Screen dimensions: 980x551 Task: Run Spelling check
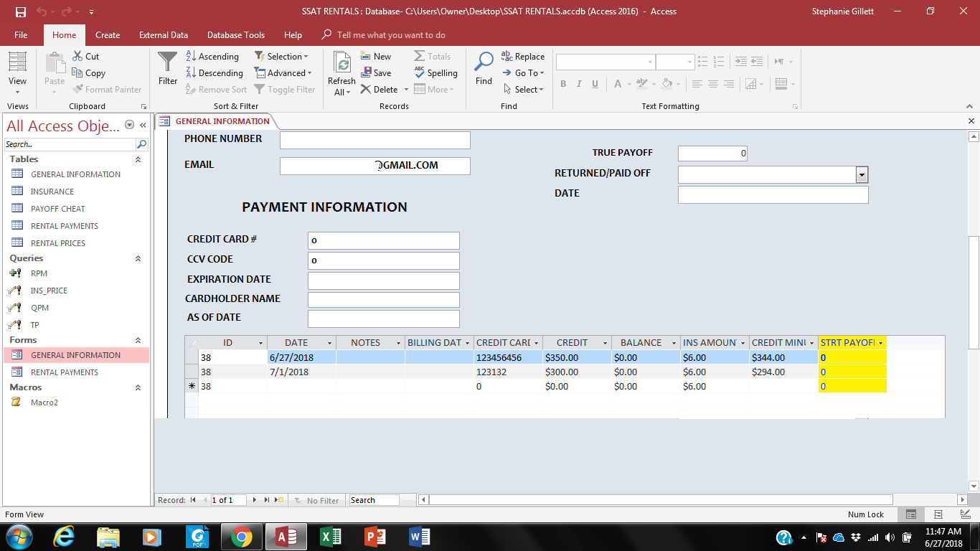[435, 73]
